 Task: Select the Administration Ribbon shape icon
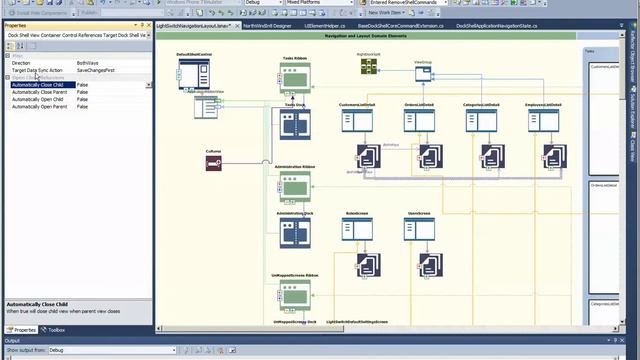coord(295,187)
